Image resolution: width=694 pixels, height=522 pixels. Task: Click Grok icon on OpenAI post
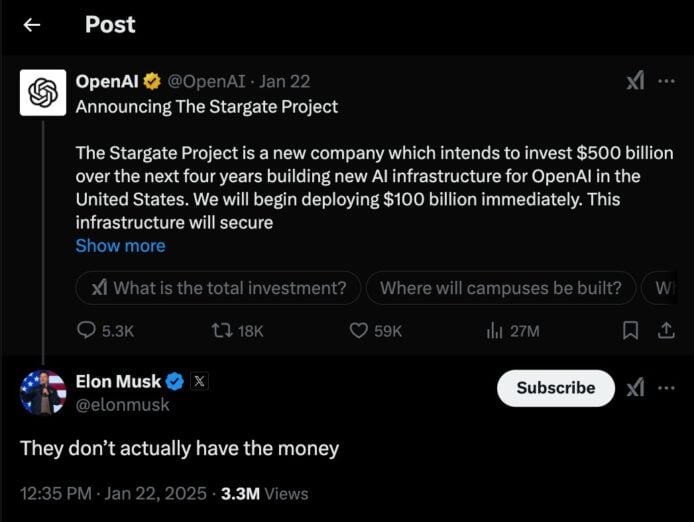point(634,81)
